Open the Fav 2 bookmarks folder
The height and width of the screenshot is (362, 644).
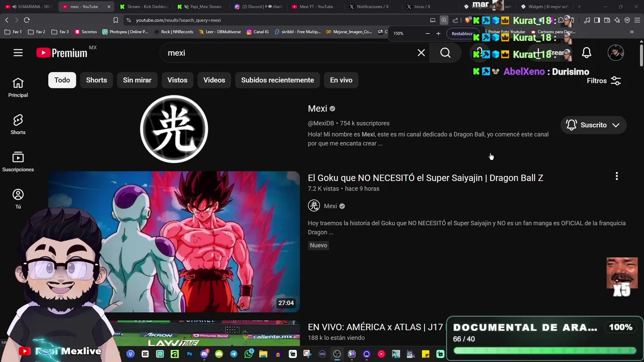coord(37,32)
